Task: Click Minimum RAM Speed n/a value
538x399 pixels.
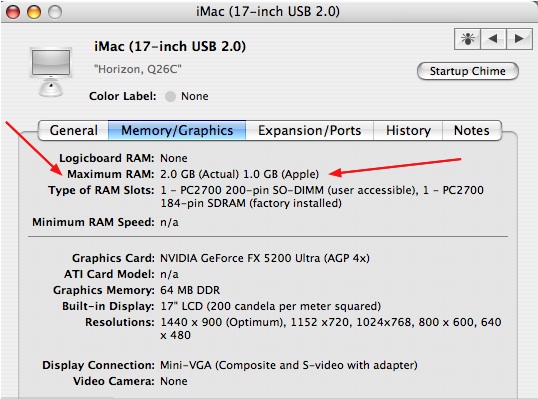Action: [x=169, y=222]
